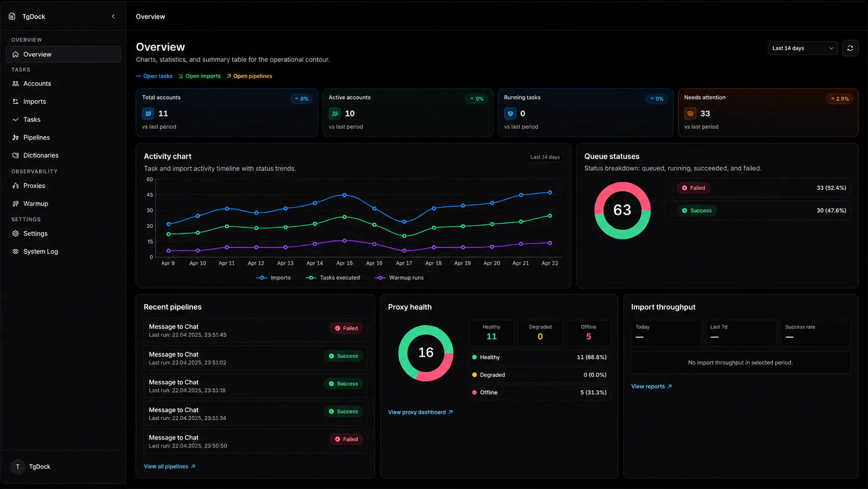Toggle the Imports series in the chart legend

(x=274, y=278)
